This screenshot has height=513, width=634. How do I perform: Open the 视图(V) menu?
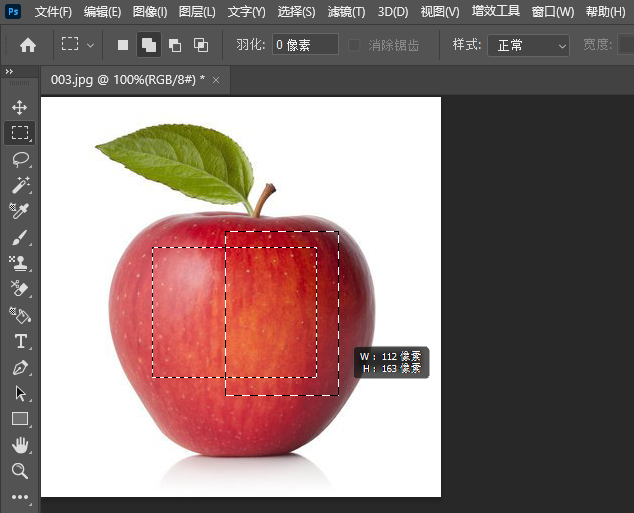pos(440,12)
